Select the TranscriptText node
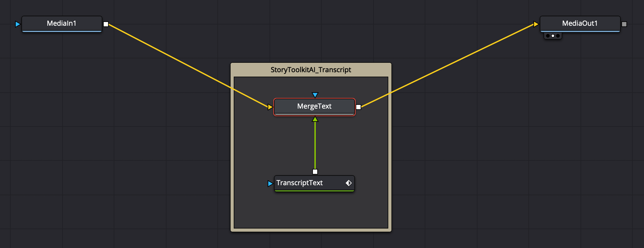 [314, 183]
